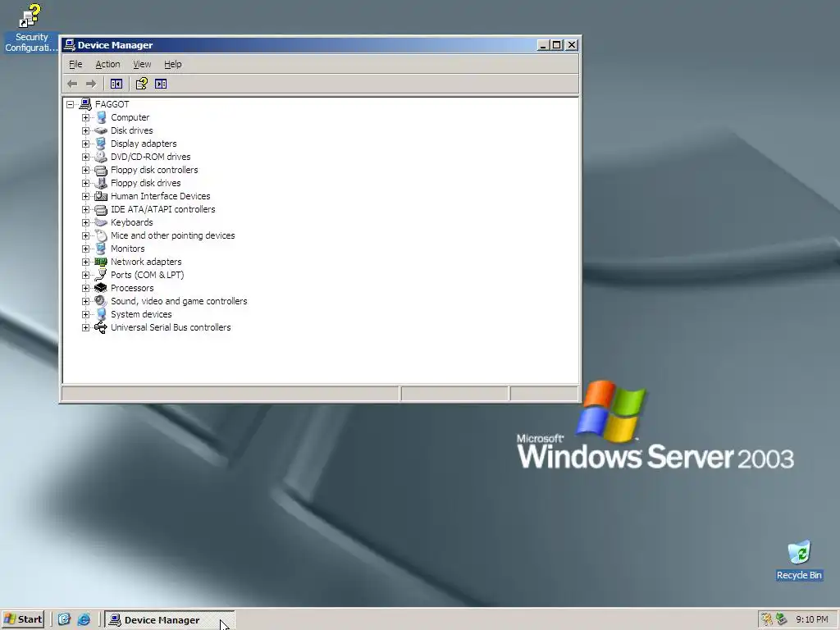Select the System devices category icon
The height and width of the screenshot is (630, 840).
click(x=101, y=314)
